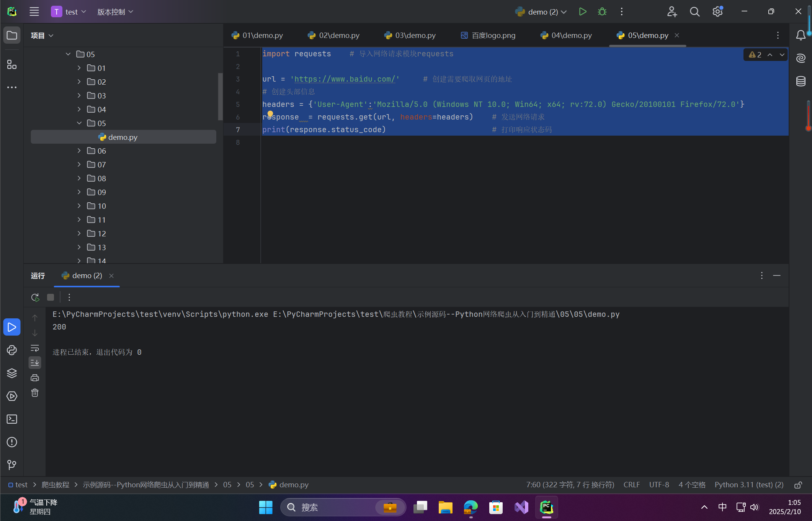Open the Git version control tool window
This screenshot has width=812, height=521.
click(12, 465)
